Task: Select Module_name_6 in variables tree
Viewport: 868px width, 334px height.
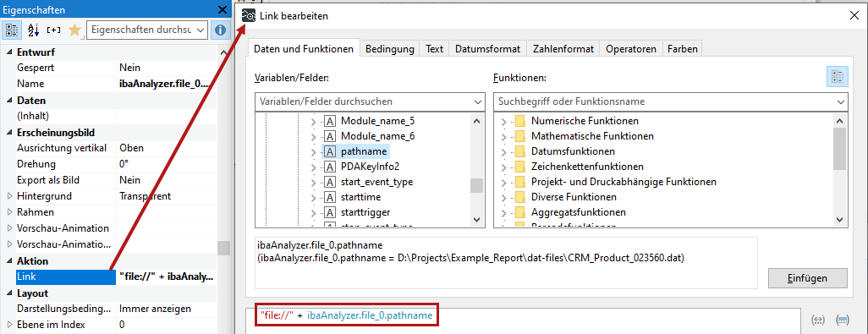Action: pyautogui.click(x=377, y=136)
